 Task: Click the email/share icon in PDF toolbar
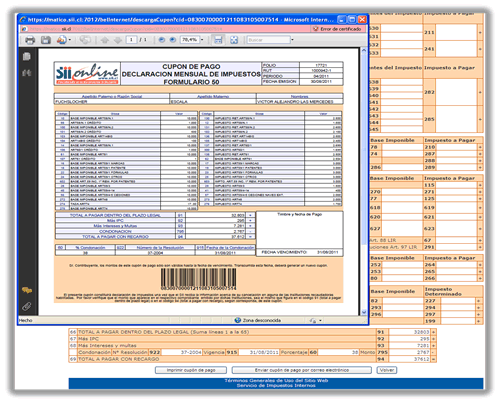61,40
